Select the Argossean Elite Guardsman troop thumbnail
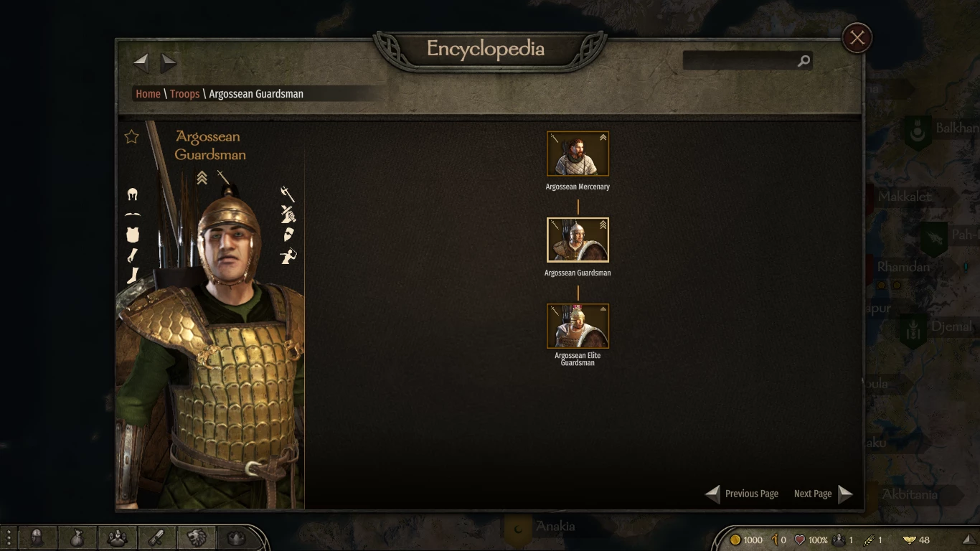Viewport: 980px width, 551px height. tap(578, 326)
